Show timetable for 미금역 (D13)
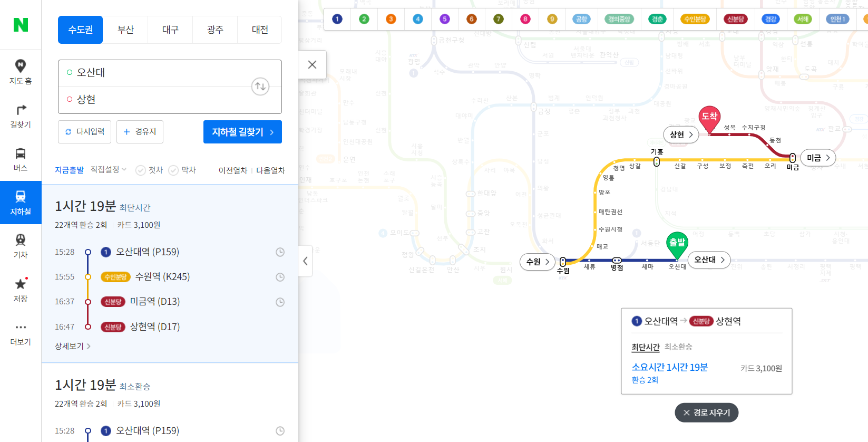Screen dimensions: 868x442 pos(280,302)
